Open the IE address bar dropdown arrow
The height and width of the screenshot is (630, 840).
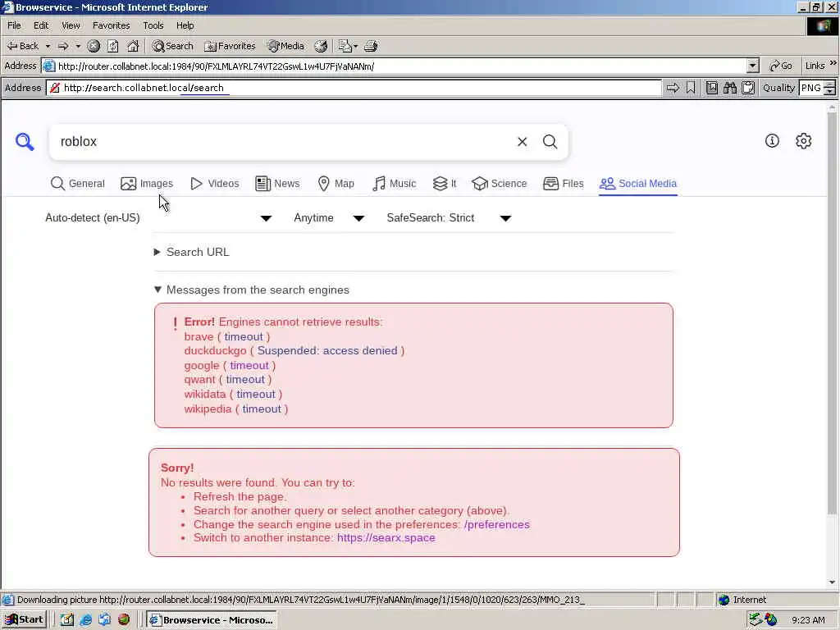753,66
